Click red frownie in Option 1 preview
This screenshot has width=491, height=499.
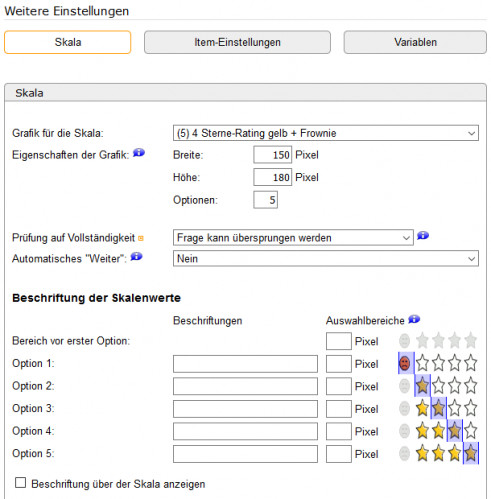coord(405,363)
